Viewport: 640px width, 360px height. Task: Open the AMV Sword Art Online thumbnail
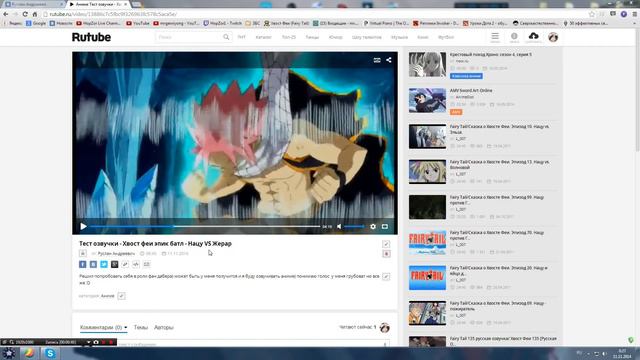(427, 100)
